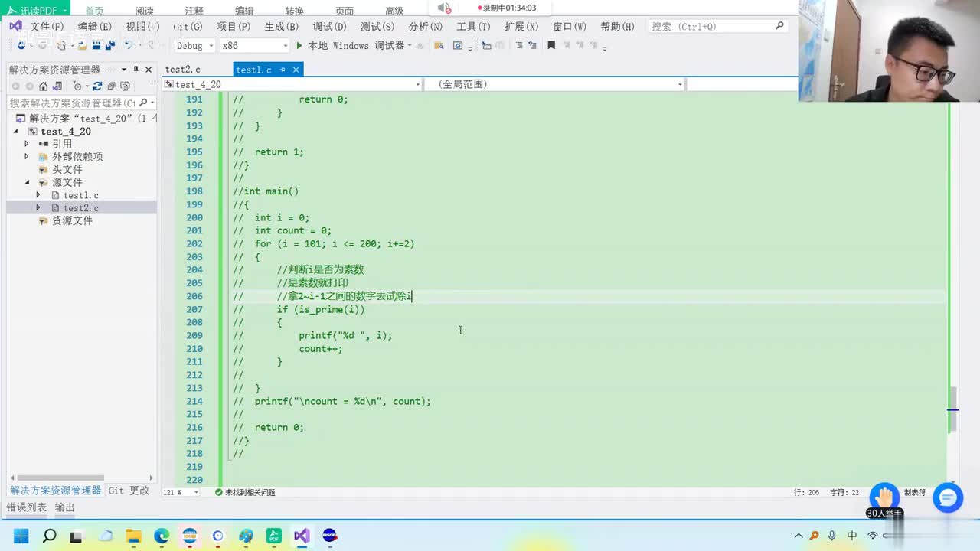Click the Find in Files toolbar icon

tap(439, 46)
